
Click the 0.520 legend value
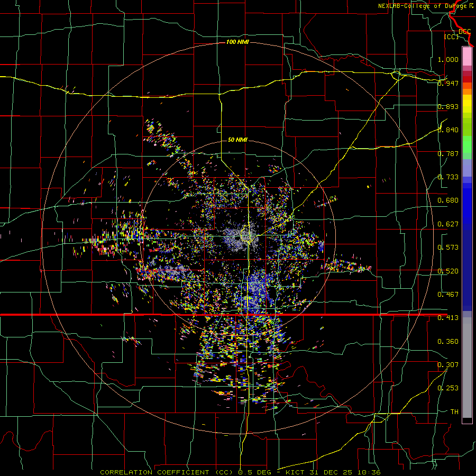(448, 271)
